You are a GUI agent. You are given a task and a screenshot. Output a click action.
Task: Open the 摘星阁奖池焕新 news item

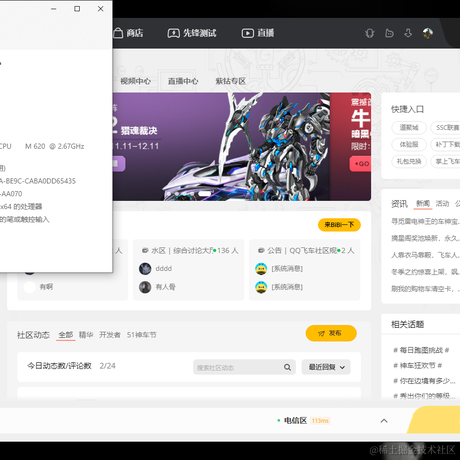425,238
